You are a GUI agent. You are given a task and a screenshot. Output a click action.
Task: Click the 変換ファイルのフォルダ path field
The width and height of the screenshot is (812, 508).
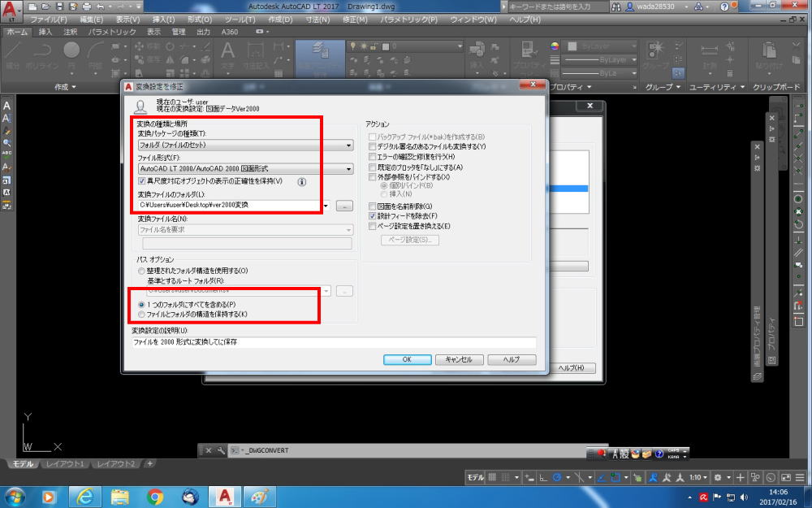[x=230, y=206]
